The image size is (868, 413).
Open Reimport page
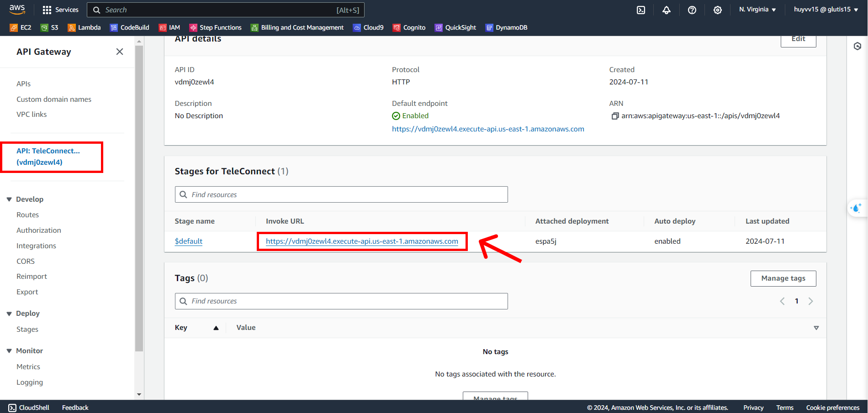[32, 277]
